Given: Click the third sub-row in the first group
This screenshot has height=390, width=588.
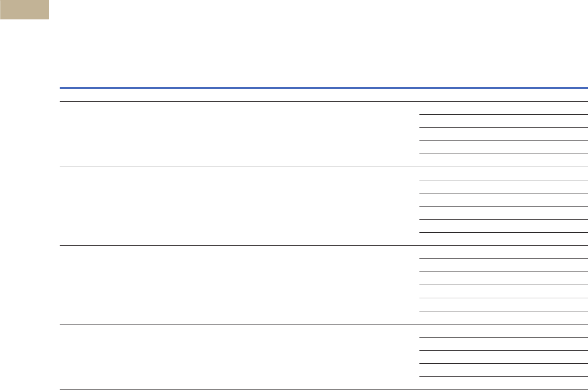Looking at the screenshot, I should click(x=503, y=134).
